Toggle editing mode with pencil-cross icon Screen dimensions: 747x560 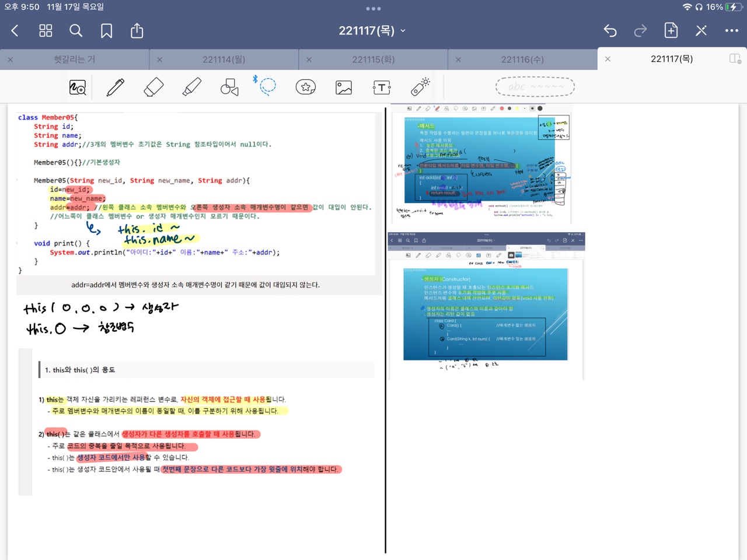[701, 31]
